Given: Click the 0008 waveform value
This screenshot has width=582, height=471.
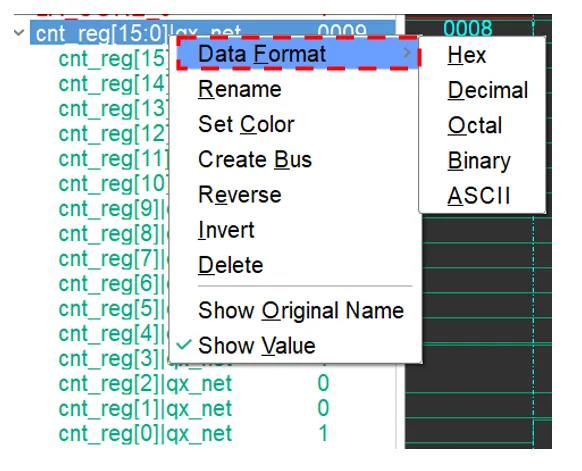Looking at the screenshot, I should coord(468,29).
